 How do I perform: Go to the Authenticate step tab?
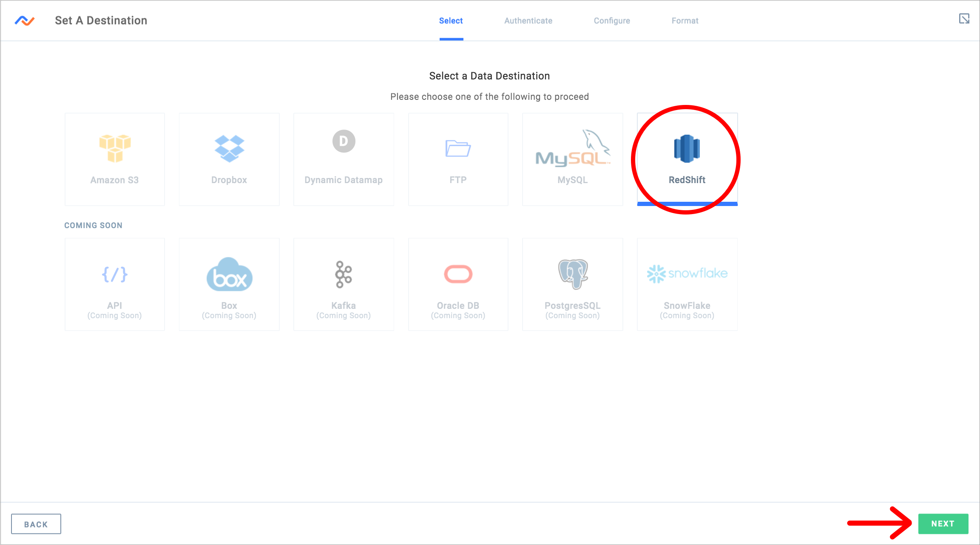[528, 21]
